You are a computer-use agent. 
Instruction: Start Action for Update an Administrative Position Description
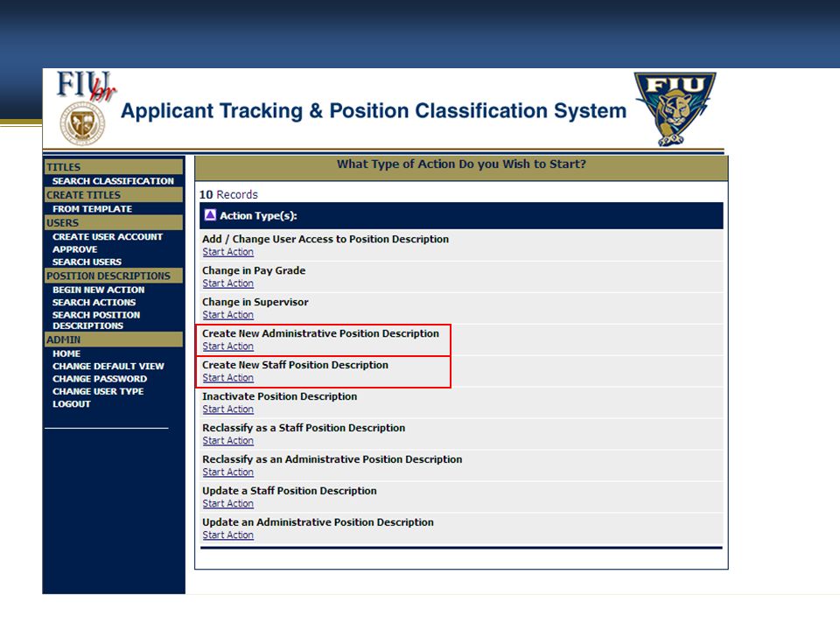click(227, 535)
